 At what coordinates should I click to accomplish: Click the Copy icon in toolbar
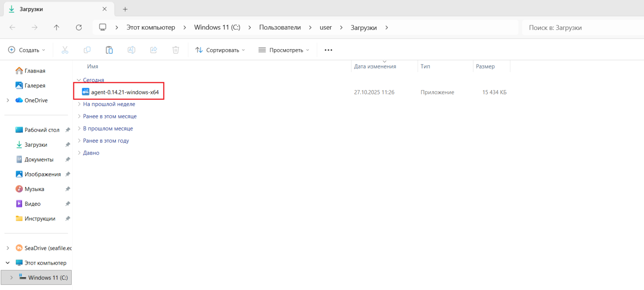point(87,50)
